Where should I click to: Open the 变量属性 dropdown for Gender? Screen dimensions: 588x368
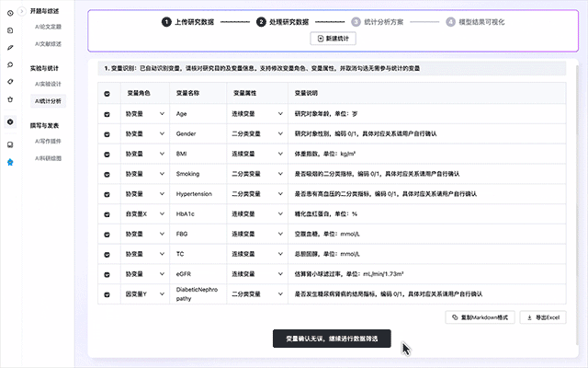[257, 133]
